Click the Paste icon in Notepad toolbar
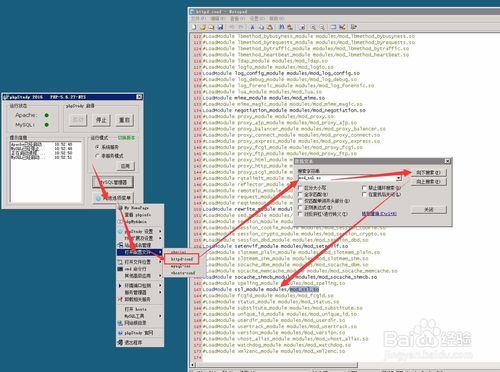Image resolution: width=500 pixels, height=372 pixels. 270,27
